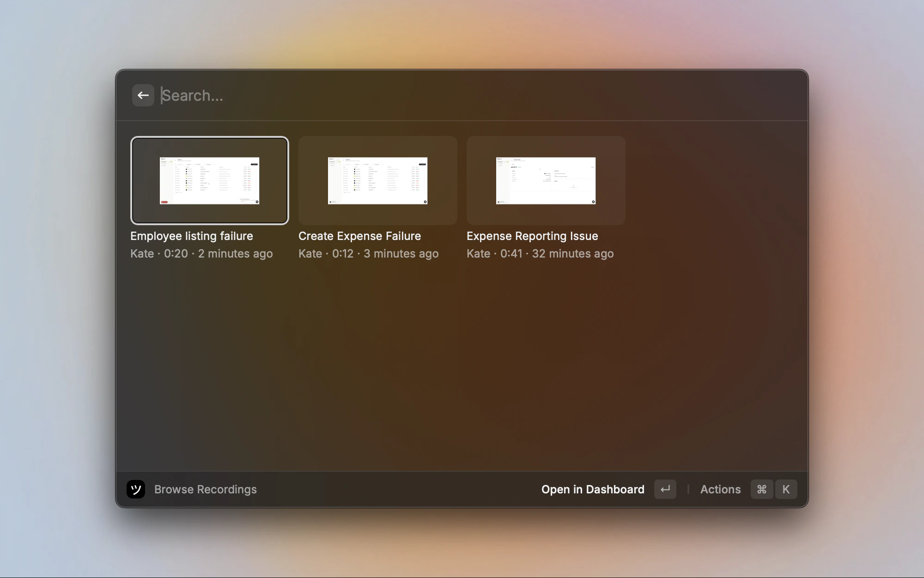Click the Command key symbol
This screenshot has width=924, height=578.
click(x=762, y=489)
